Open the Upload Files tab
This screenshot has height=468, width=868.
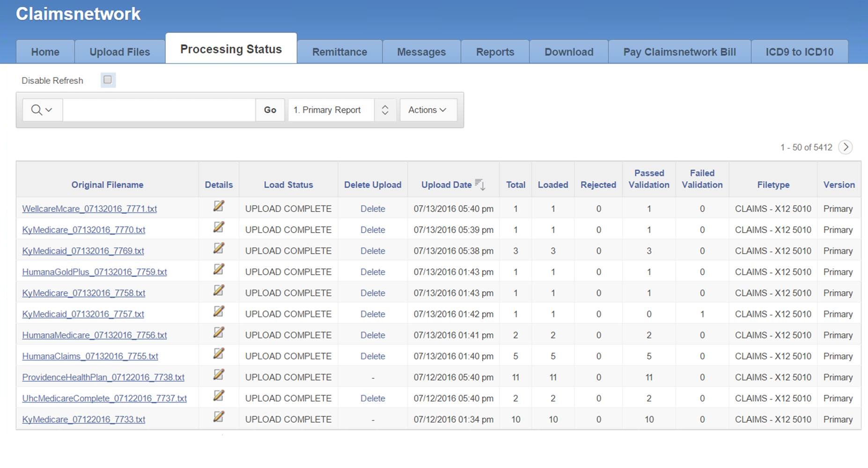(x=119, y=52)
